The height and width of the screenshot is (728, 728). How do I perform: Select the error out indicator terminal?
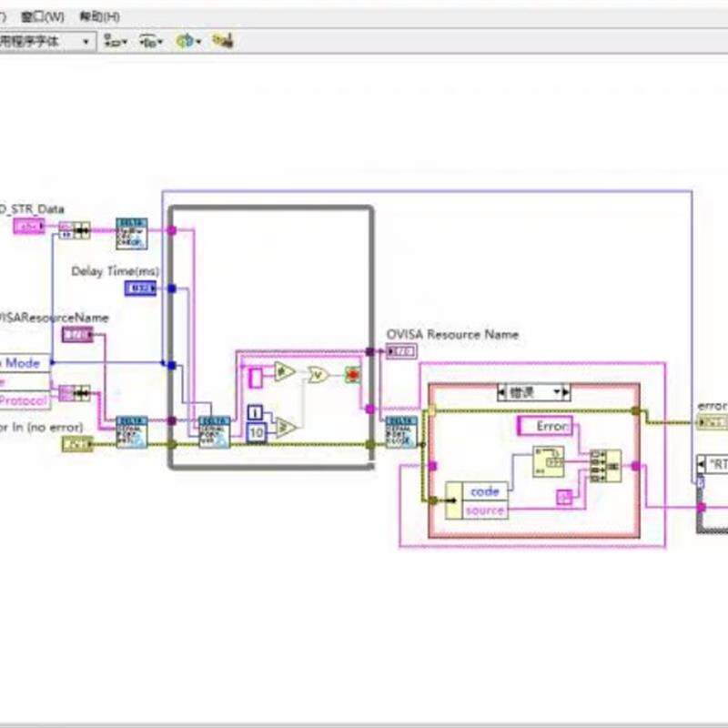click(x=713, y=422)
